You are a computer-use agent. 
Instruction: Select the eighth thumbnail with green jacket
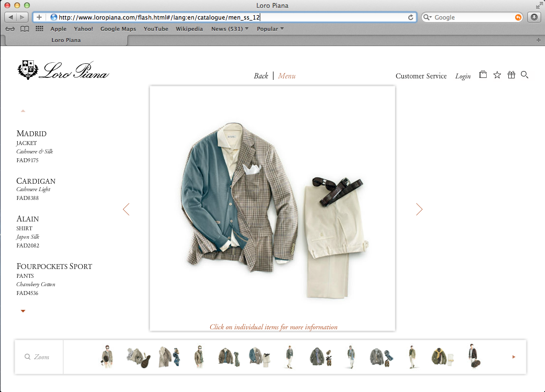pyautogui.click(x=320, y=357)
